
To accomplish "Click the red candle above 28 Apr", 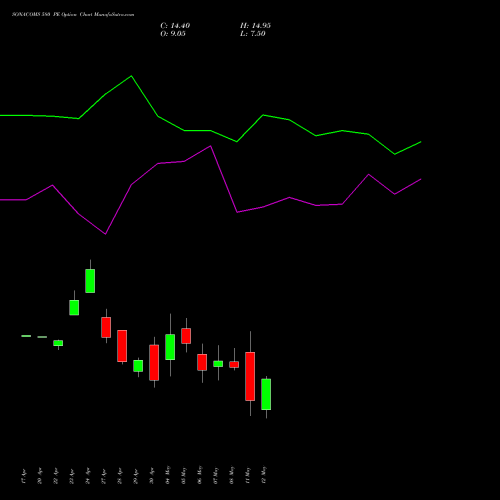I will [122, 346].
